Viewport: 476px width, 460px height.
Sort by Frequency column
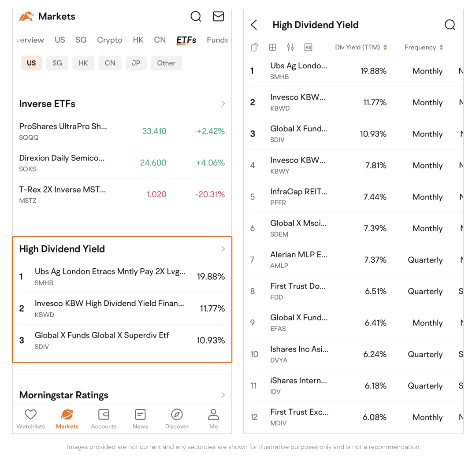coord(423,48)
